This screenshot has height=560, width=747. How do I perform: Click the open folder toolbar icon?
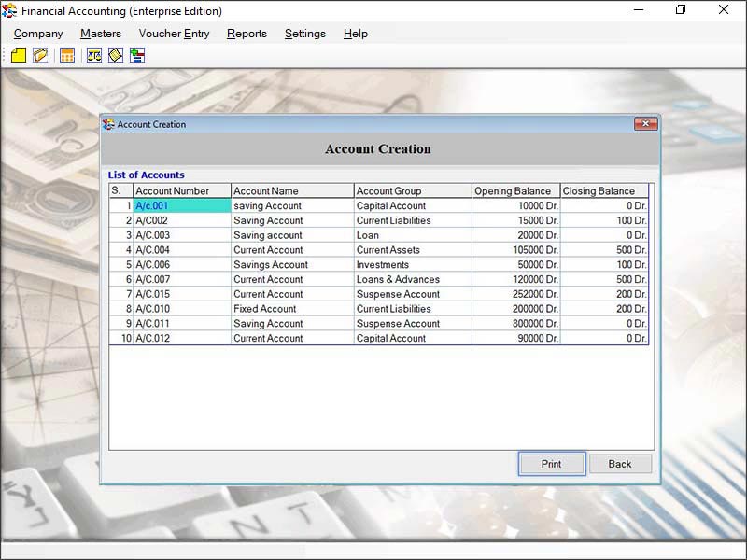pos(40,55)
